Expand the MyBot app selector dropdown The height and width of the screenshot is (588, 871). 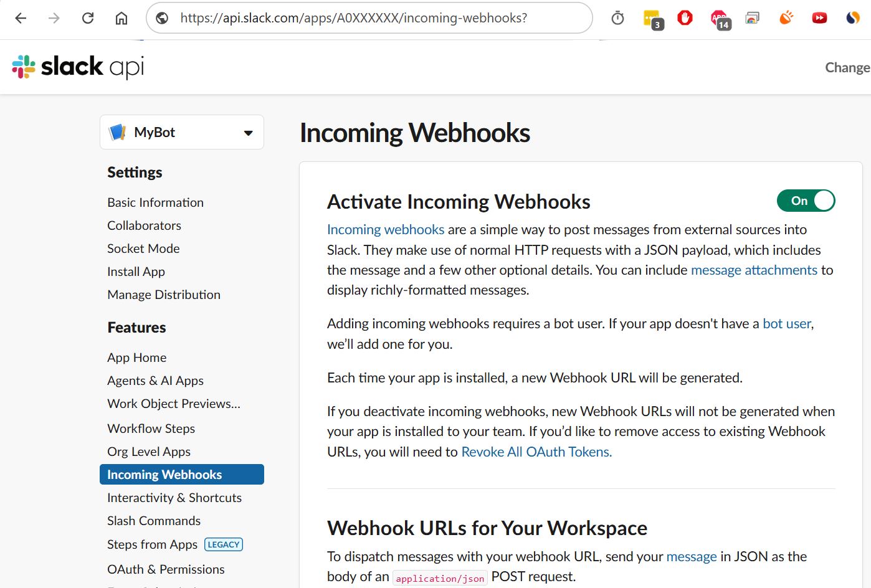coord(182,132)
